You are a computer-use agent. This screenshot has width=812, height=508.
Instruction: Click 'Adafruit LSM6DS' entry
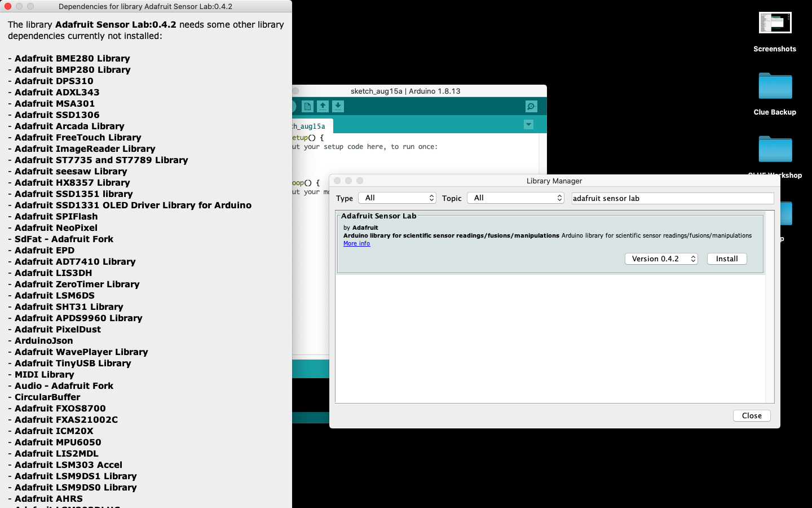coord(55,295)
